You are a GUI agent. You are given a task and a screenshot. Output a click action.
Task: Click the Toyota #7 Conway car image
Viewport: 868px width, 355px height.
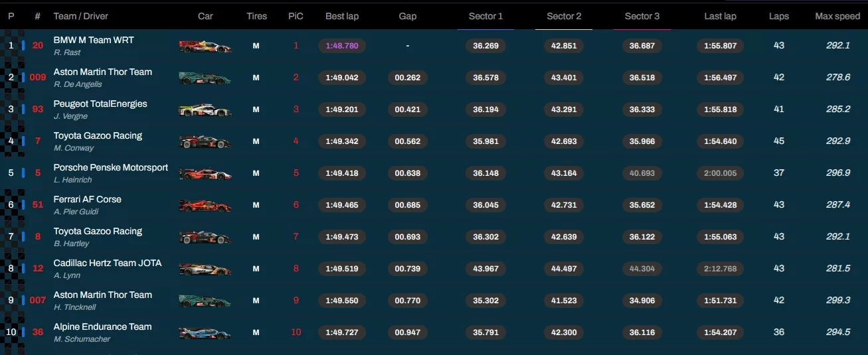[205, 142]
